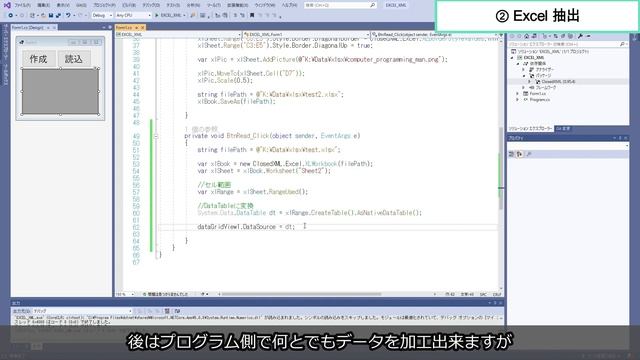This screenshot has height=360, width=640.
Task: Open the Output source dropdown showing デバッグ
Action: [x=83, y=311]
